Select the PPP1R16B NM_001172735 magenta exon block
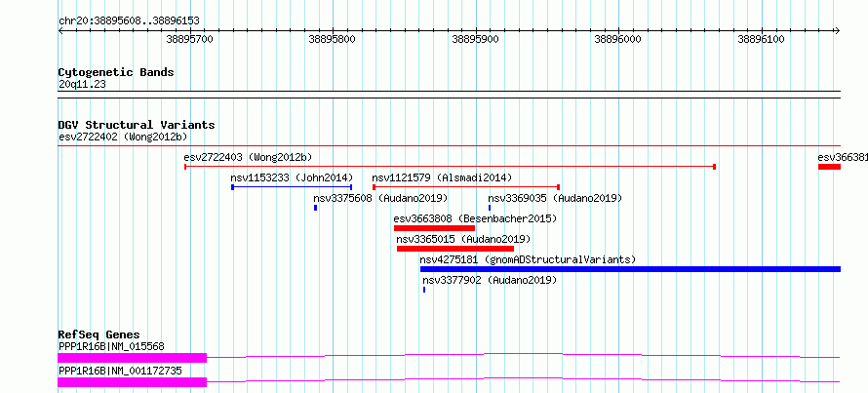868x393 pixels. point(133,382)
